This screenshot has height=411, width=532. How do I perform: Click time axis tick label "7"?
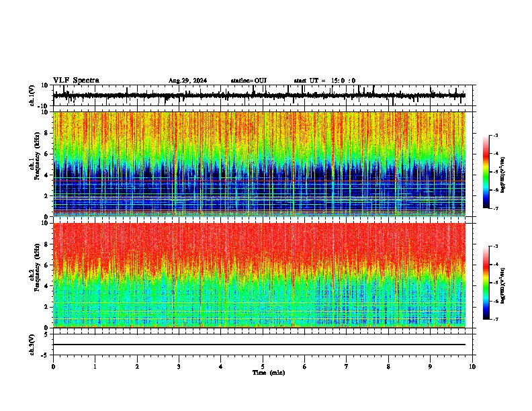click(x=347, y=367)
